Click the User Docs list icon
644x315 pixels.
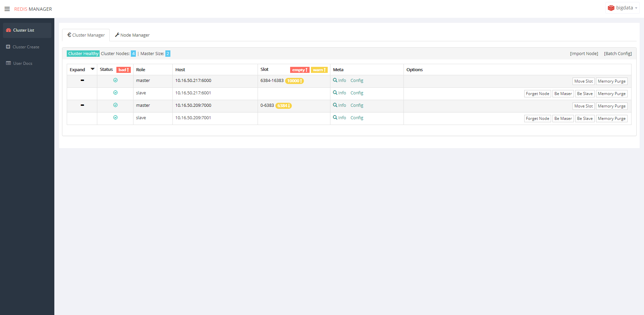[8, 63]
